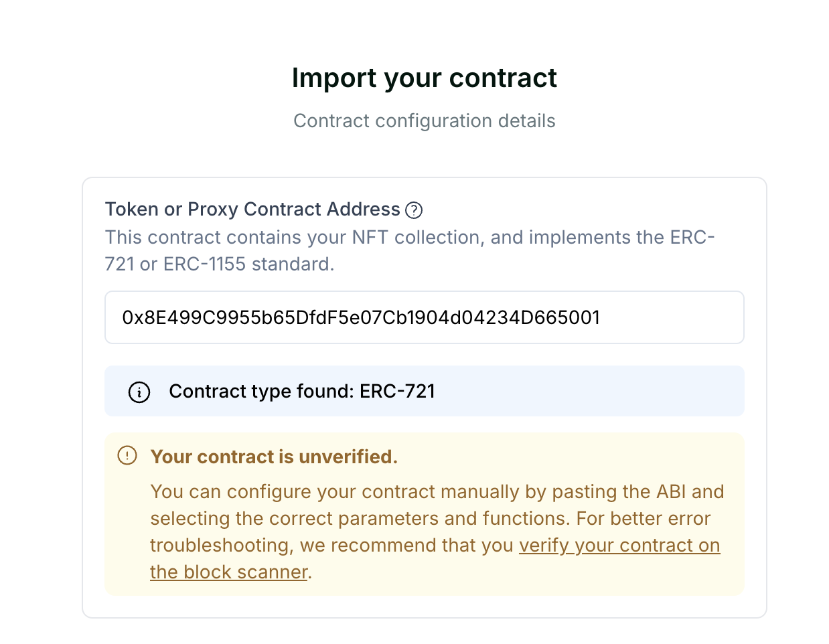The width and height of the screenshot is (829, 644).
Task: Click the NFT collection description text
Action: (x=410, y=251)
